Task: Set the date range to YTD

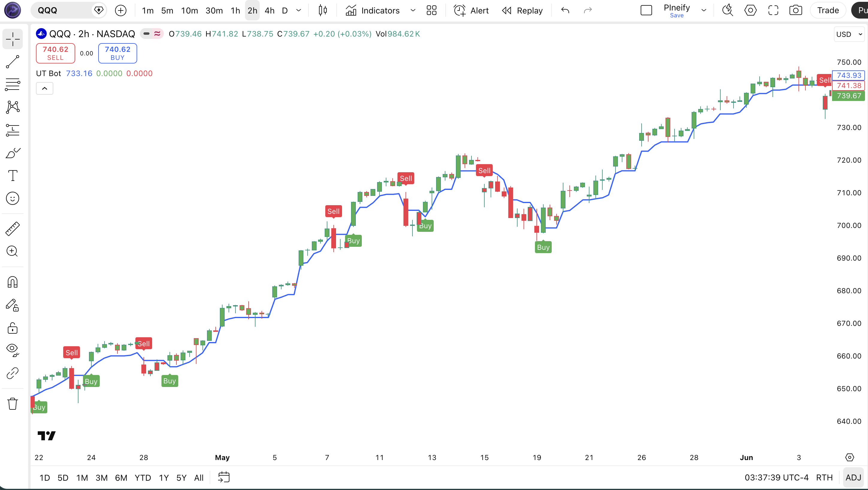Action: [143, 477]
